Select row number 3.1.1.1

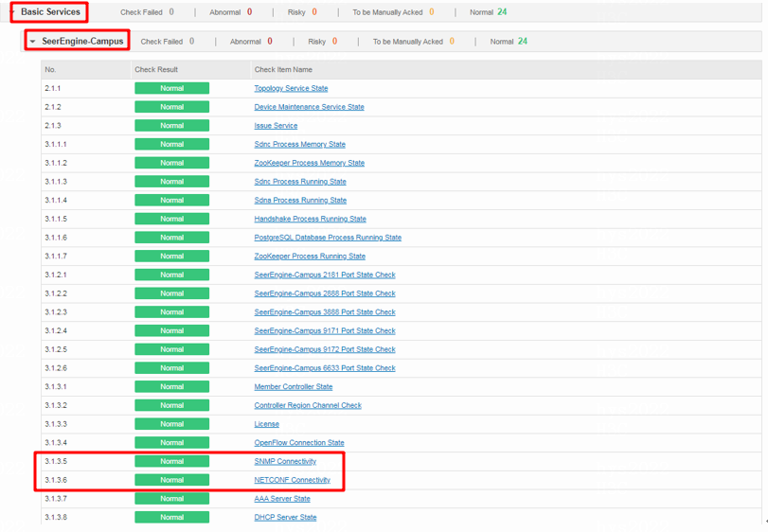point(56,144)
